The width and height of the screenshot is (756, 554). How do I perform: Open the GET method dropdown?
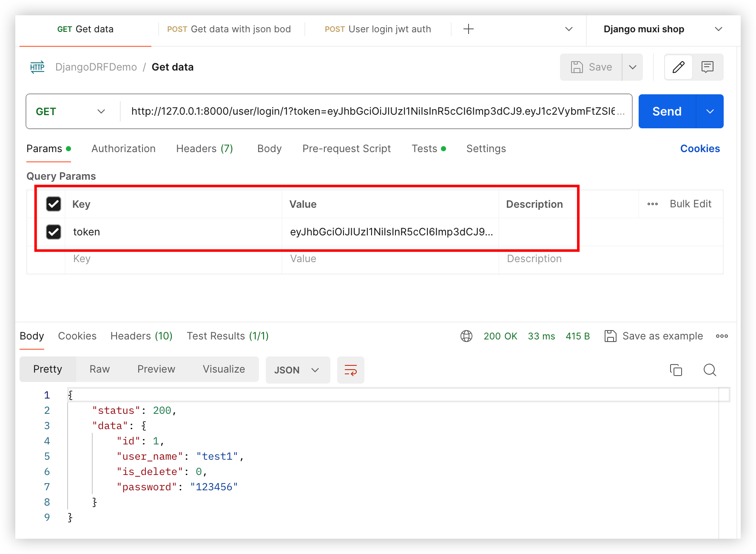tap(71, 111)
